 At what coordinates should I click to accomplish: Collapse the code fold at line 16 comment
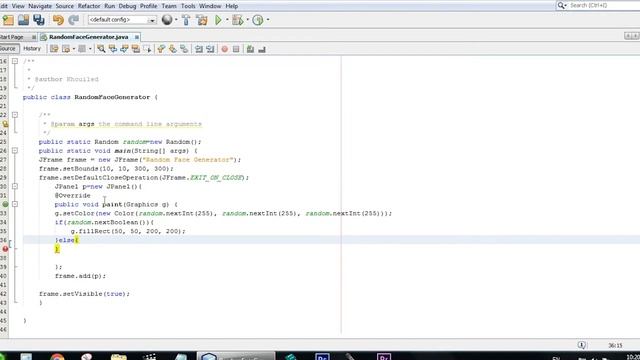click(15, 61)
